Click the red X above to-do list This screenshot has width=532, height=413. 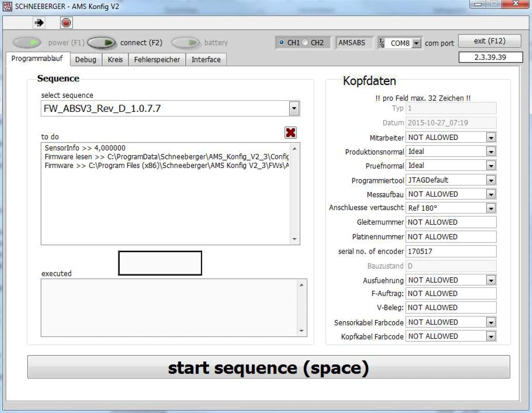pyautogui.click(x=290, y=133)
